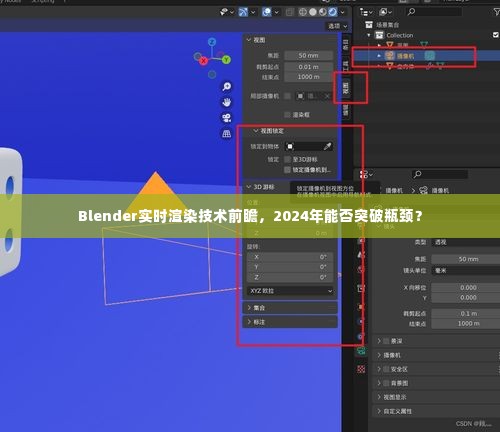Switch to solid viewport shading
Image resolution: width=500 pixels, height=432 pixels.
click(x=313, y=12)
